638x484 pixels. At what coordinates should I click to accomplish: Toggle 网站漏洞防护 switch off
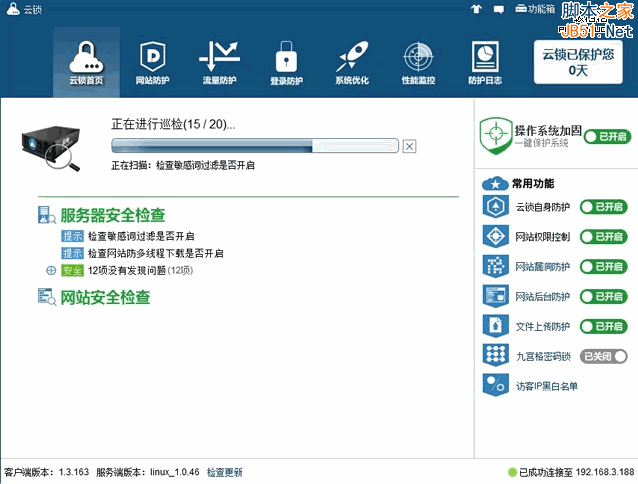pyautogui.click(x=604, y=266)
